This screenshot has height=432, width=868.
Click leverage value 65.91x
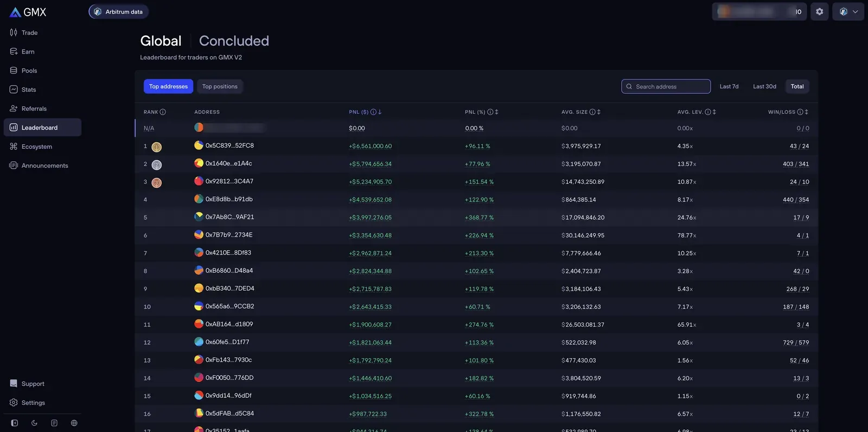point(686,325)
